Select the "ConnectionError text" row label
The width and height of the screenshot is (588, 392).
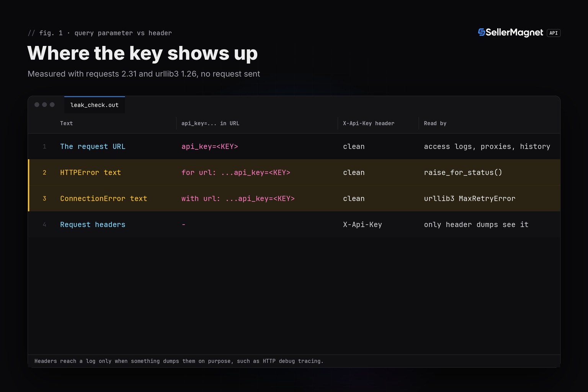coord(104,199)
